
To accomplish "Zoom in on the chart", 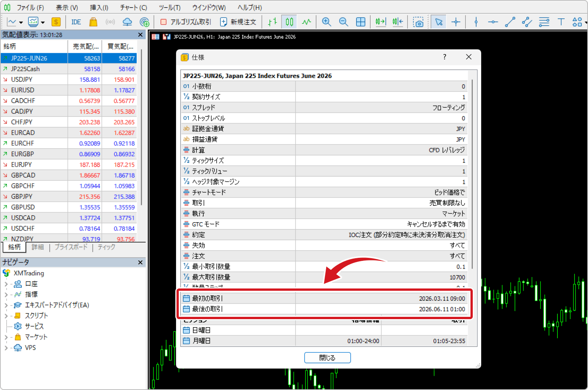I will click(x=326, y=22).
